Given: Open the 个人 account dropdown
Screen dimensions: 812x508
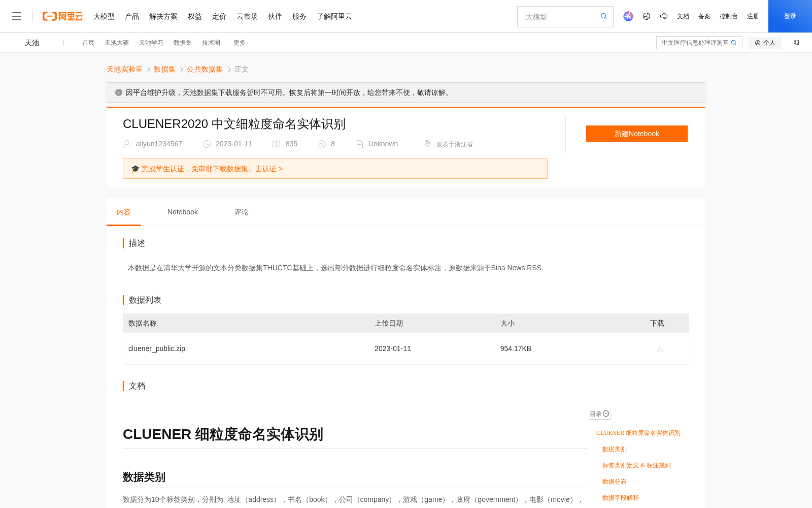Looking at the screenshot, I should (x=765, y=43).
